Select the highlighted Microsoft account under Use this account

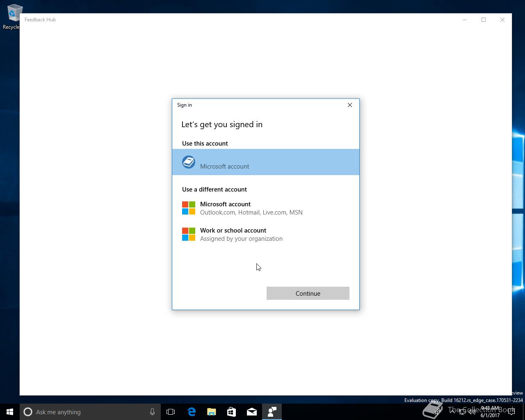[x=265, y=162]
